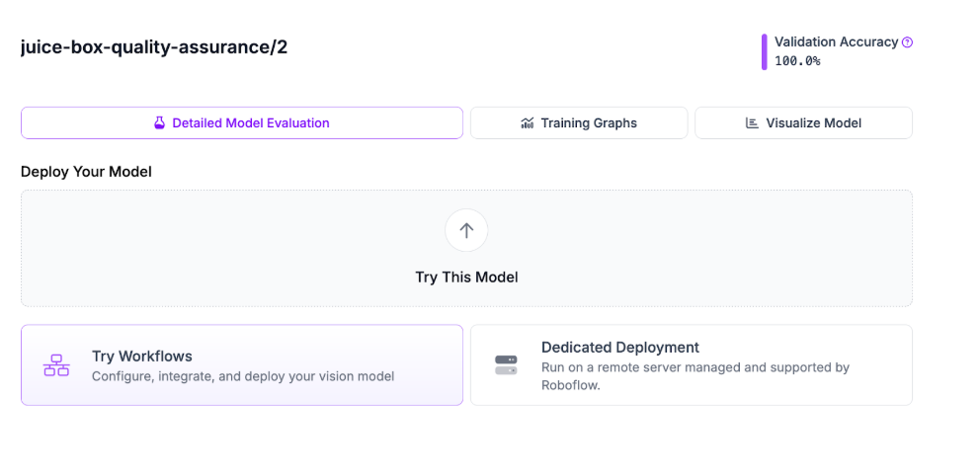Open the Detailed Model Evaluation text label
Image resolution: width=980 pixels, height=476 pixels.
click(251, 123)
